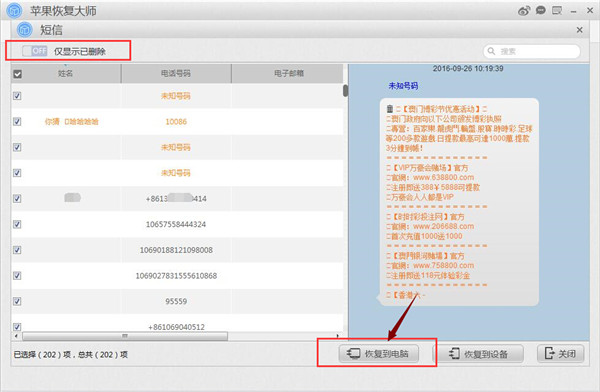Sort by the 电子邮箱 column header
This screenshot has width=600, height=392.
pyautogui.click(x=288, y=74)
